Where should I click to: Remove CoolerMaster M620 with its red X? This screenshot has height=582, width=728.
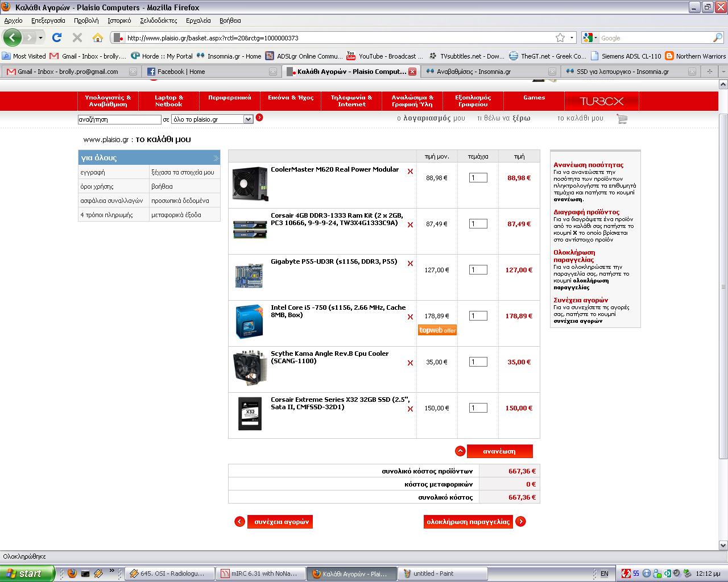[x=410, y=171]
